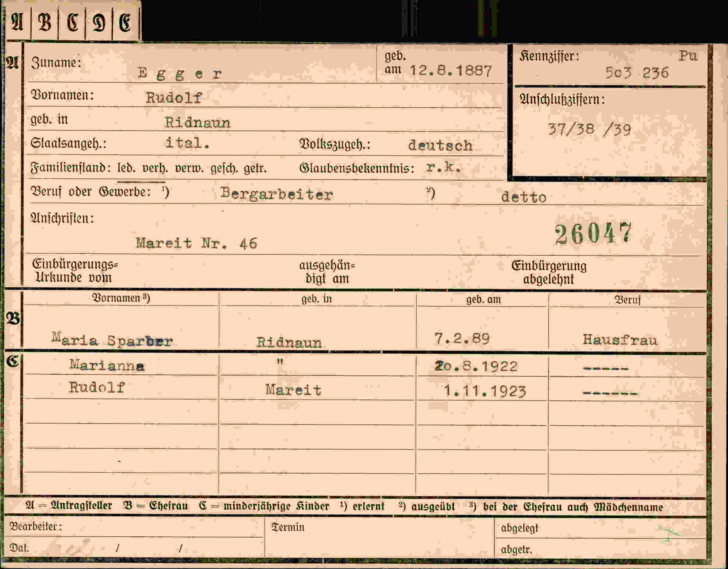This screenshot has height=569, width=728.
Task: Click the 'abgetr.' label
Action: coord(516,549)
